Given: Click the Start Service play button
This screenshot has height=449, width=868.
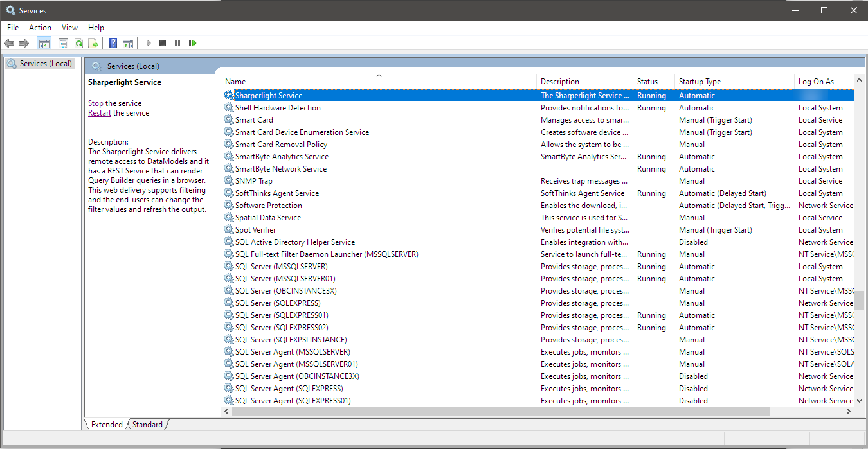Looking at the screenshot, I should 149,43.
